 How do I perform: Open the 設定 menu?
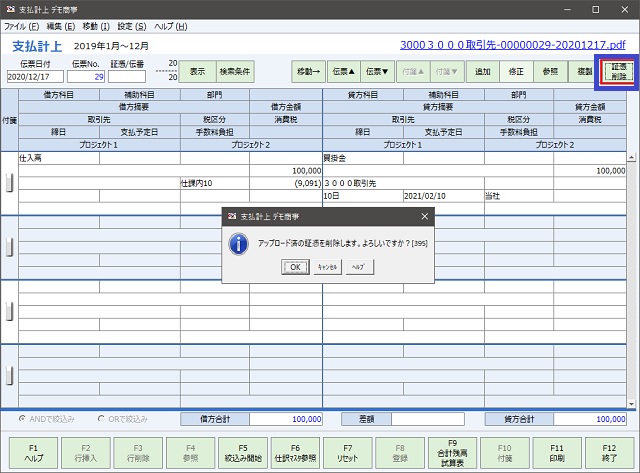[x=132, y=27]
